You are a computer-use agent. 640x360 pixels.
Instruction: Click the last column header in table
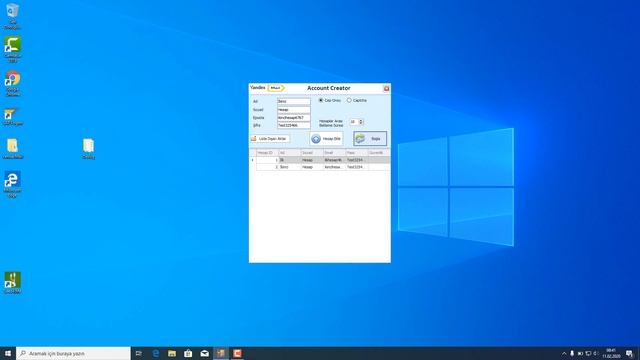click(378, 153)
